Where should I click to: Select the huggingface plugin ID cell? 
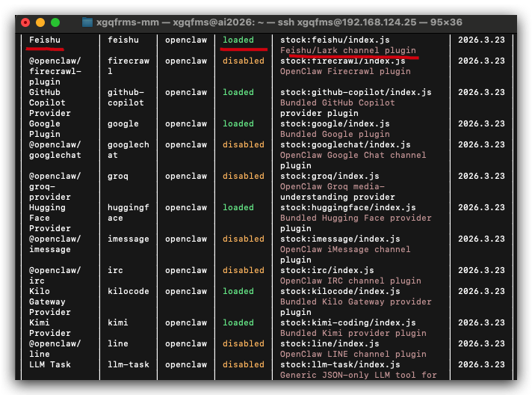(x=129, y=212)
